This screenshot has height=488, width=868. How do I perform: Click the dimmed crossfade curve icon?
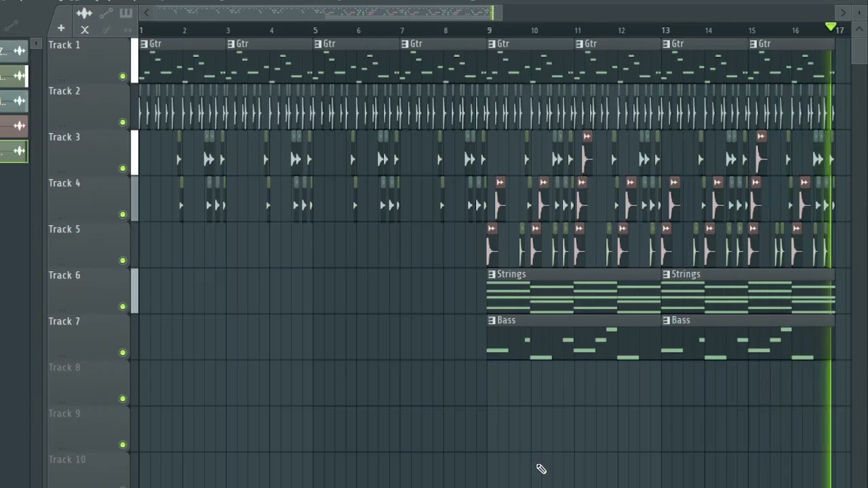106,29
